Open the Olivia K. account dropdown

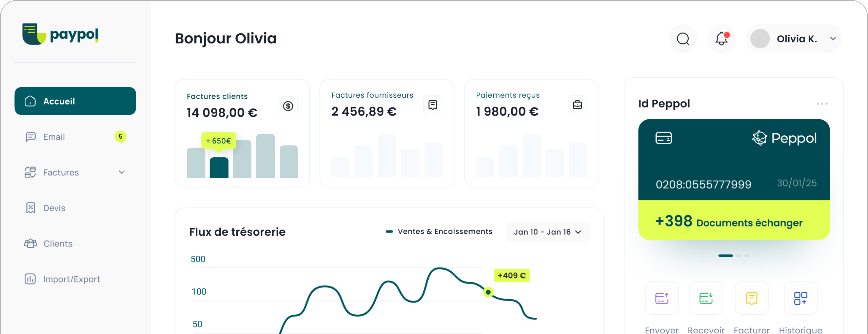pyautogui.click(x=833, y=39)
